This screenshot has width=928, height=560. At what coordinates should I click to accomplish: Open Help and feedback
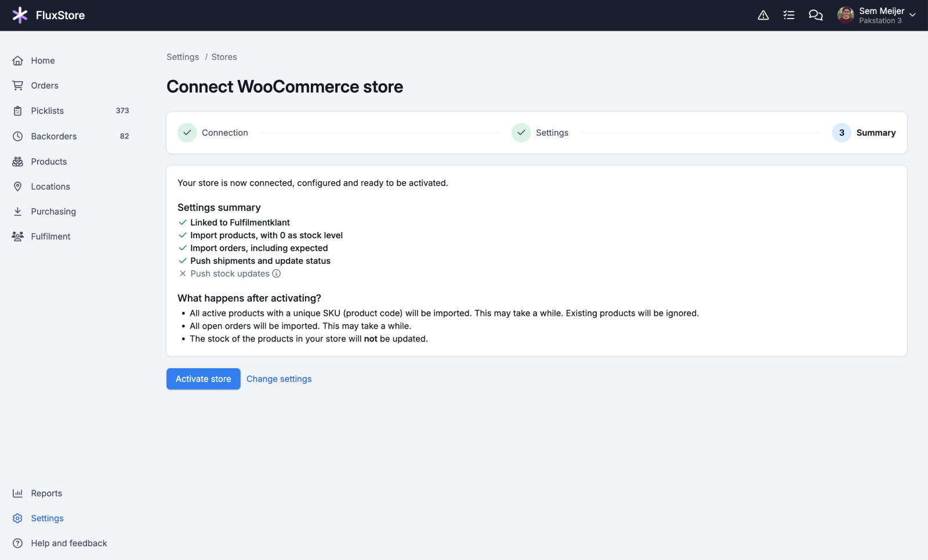[x=69, y=543]
